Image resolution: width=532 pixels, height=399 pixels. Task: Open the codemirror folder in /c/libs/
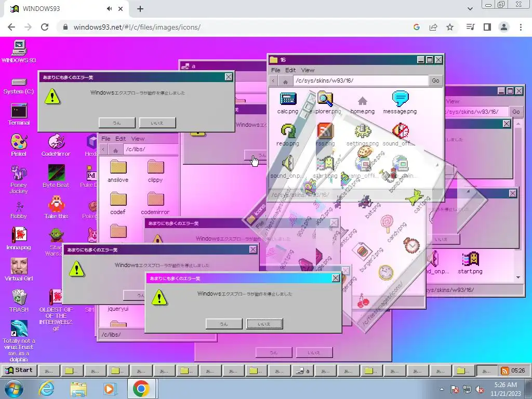[155, 204]
